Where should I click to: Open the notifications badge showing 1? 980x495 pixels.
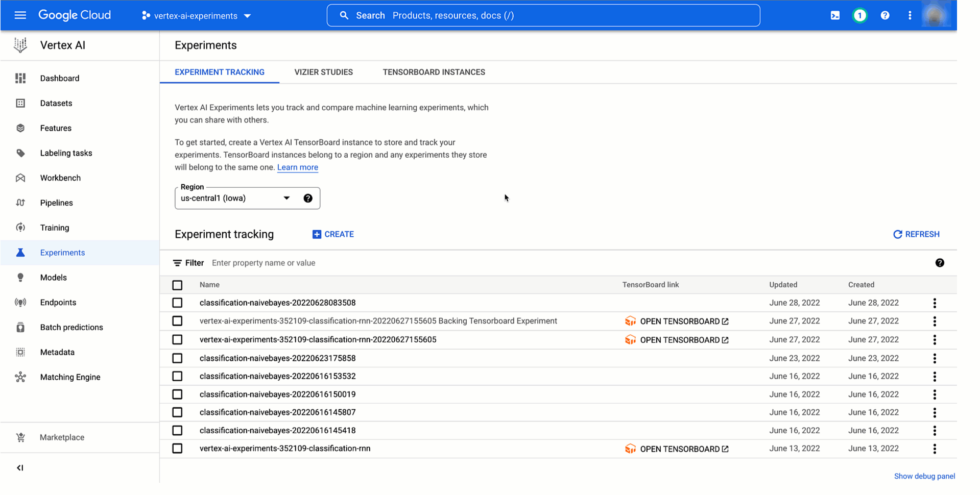pos(860,15)
